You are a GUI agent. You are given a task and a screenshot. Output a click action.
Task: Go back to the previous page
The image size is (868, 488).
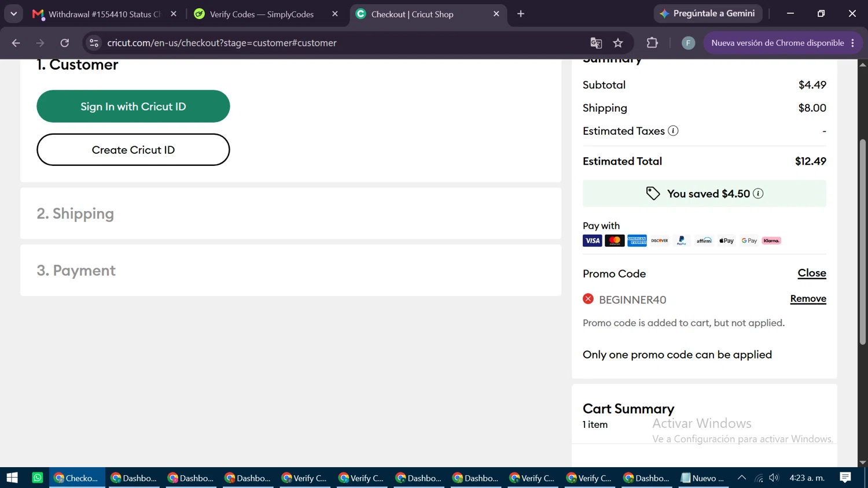point(16,43)
